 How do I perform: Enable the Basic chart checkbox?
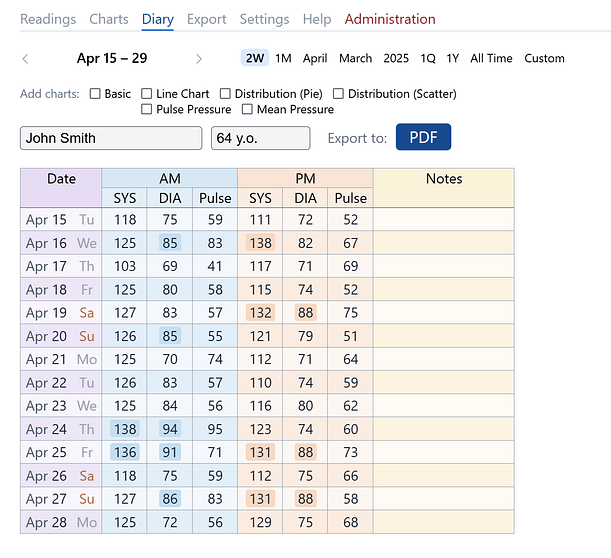pos(96,94)
